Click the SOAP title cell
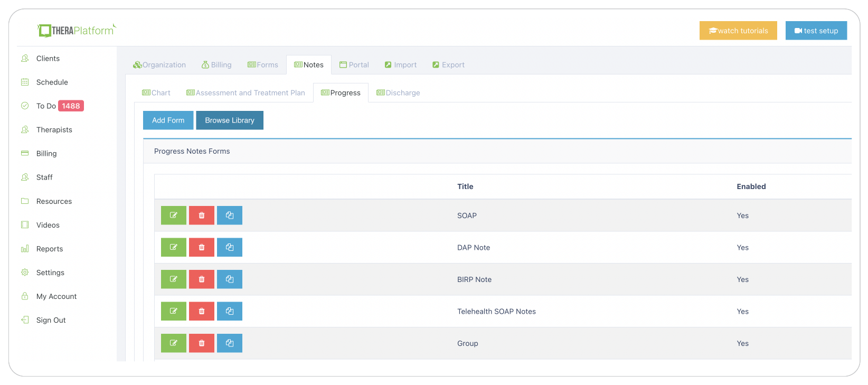The height and width of the screenshot is (385, 868). [x=467, y=215]
